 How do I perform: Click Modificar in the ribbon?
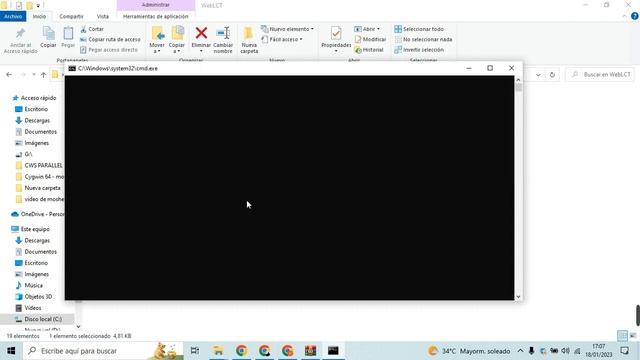pos(370,40)
